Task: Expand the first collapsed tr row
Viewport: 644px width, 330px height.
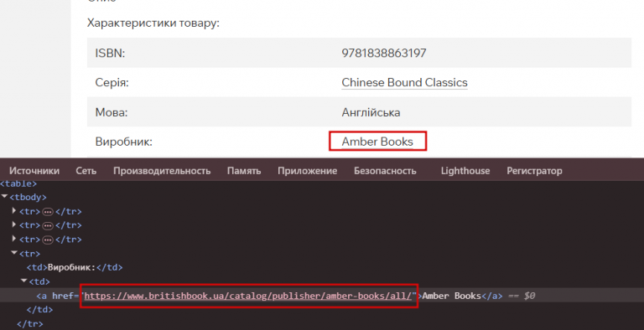Action: 14,211
